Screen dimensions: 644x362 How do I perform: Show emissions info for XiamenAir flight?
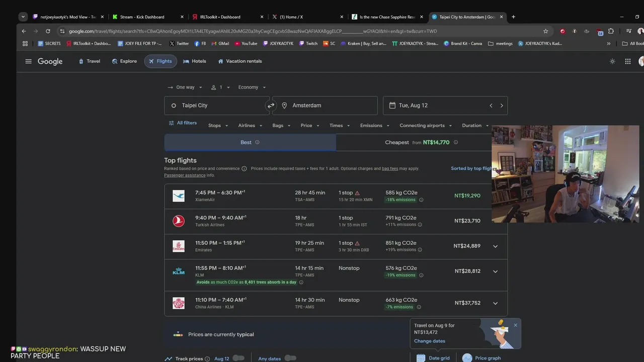click(x=421, y=200)
